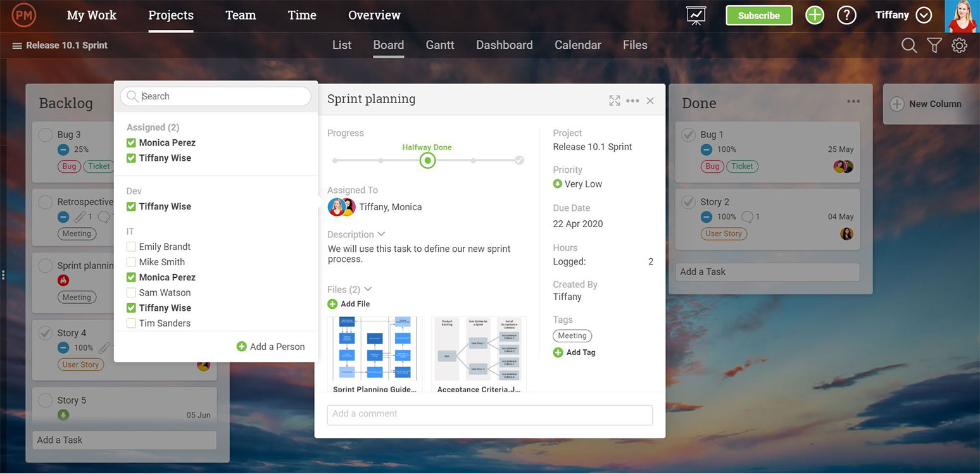Click the hamburger menu beside Release 10.1 Sprint
The height and width of the screenshot is (474, 980).
pyautogui.click(x=17, y=46)
